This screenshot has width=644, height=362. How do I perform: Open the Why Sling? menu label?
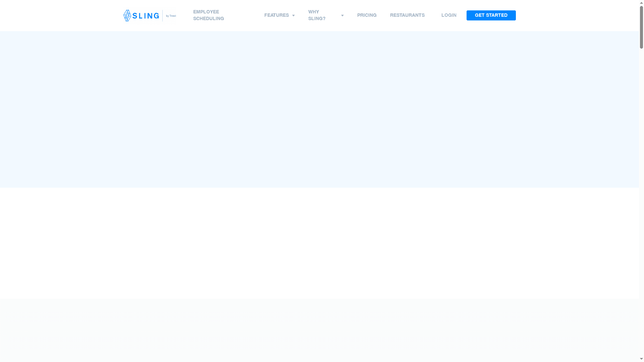pos(317,15)
